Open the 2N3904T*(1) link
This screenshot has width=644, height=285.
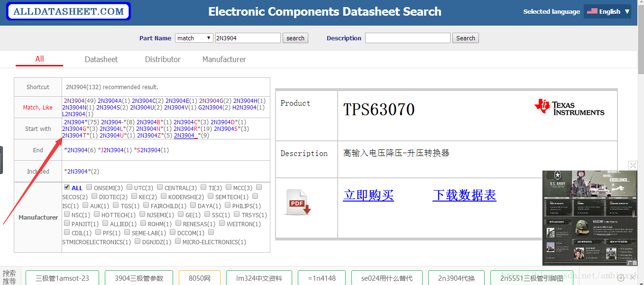80,135
